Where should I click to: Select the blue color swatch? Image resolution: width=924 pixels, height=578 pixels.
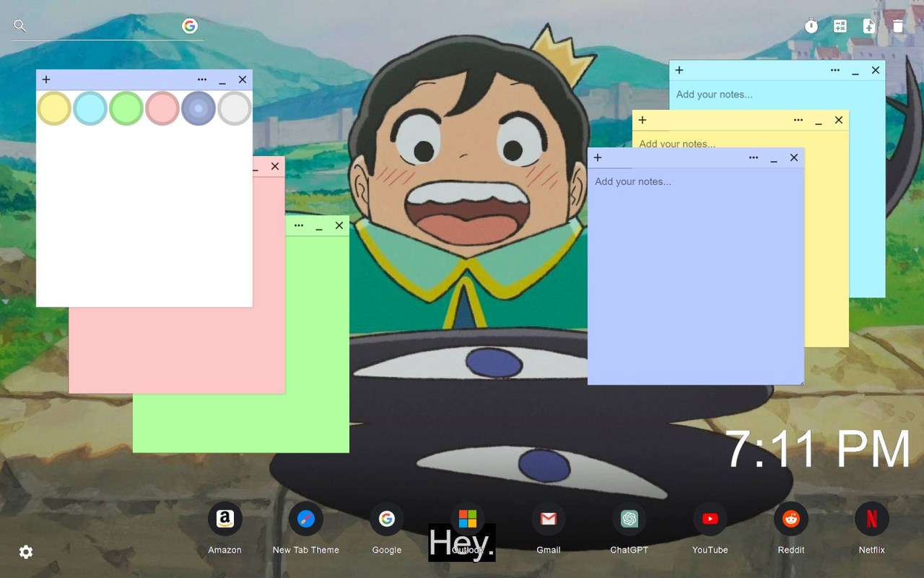pyautogui.click(x=199, y=108)
